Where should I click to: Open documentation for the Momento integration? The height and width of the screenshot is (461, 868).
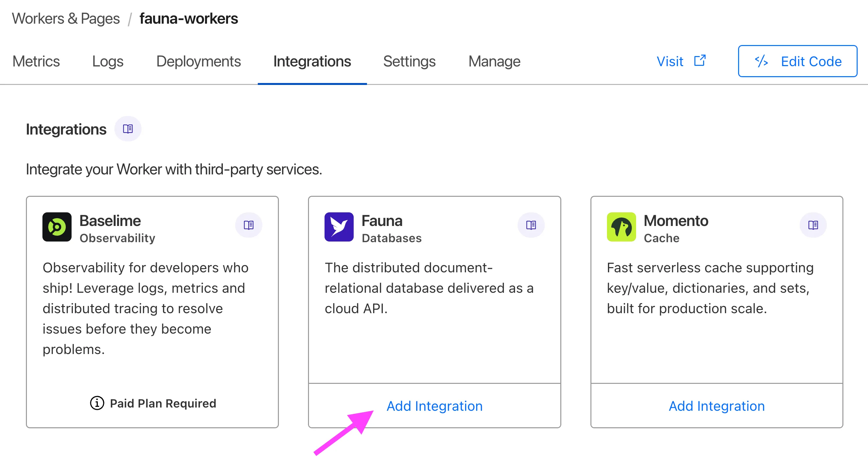tap(813, 225)
